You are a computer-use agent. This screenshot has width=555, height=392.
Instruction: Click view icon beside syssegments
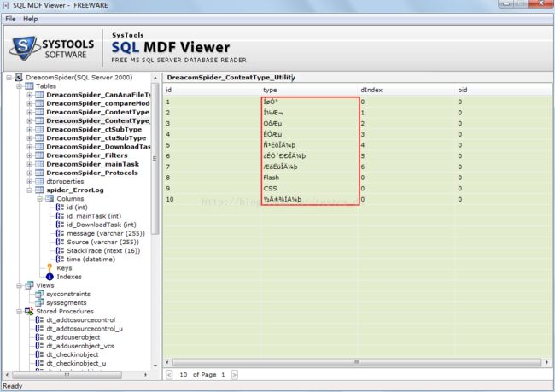click(39, 303)
